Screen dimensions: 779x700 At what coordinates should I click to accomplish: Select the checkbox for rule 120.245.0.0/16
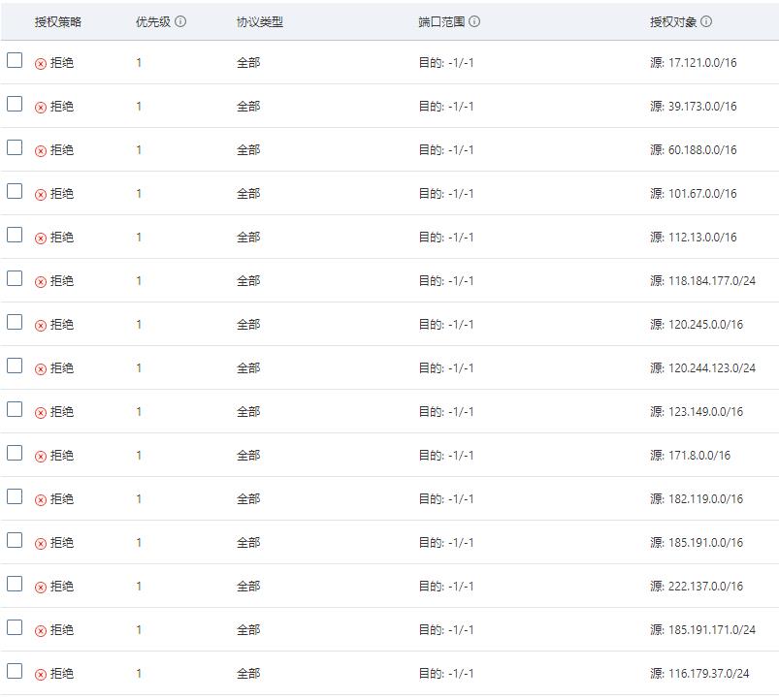(x=15, y=322)
